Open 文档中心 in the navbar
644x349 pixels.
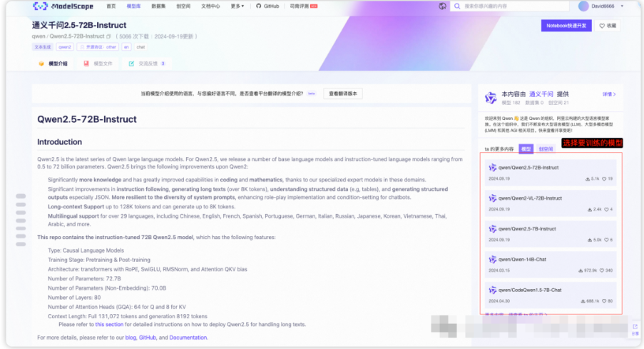pos(210,6)
